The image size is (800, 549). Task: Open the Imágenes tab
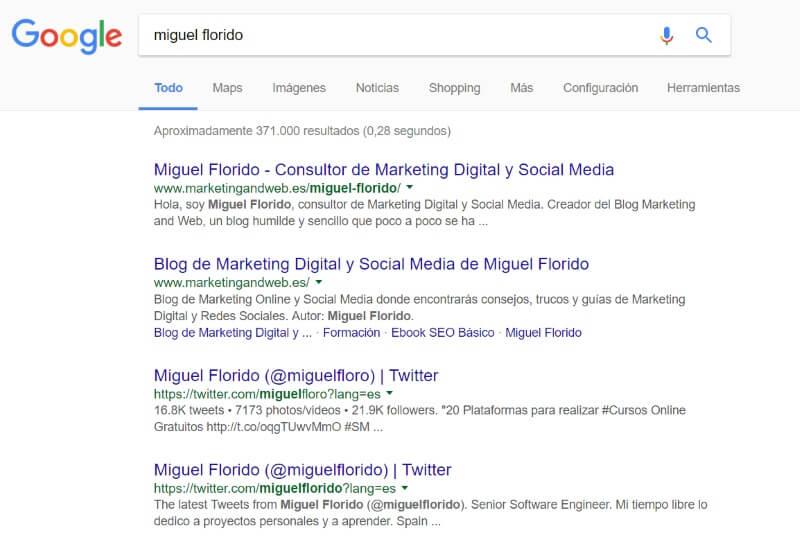[299, 88]
